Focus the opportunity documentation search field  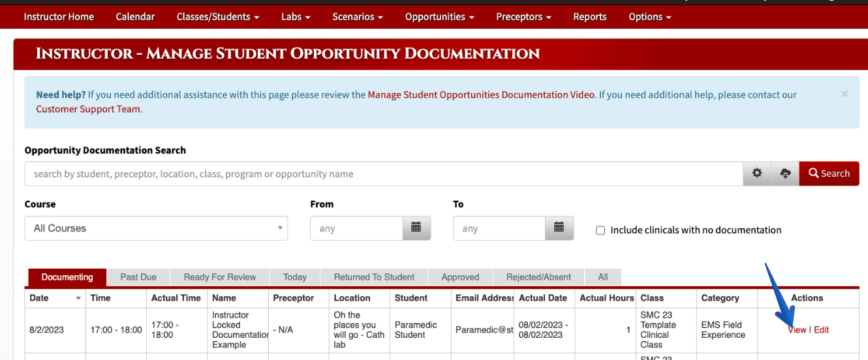[384, 173]
